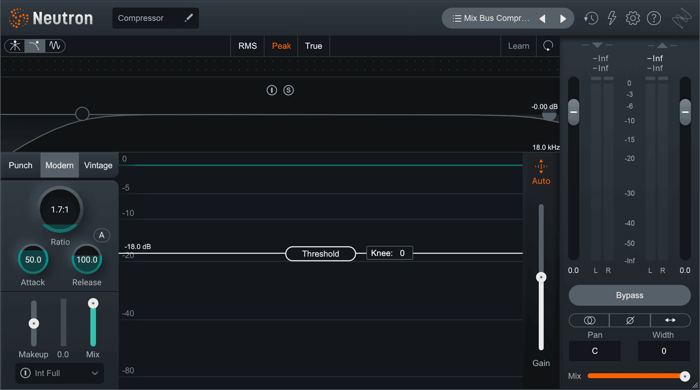This screenshot has width=700, height=390.
Task: Toggle the sidechain power icon by Int Full
Action: pos(25,373)
